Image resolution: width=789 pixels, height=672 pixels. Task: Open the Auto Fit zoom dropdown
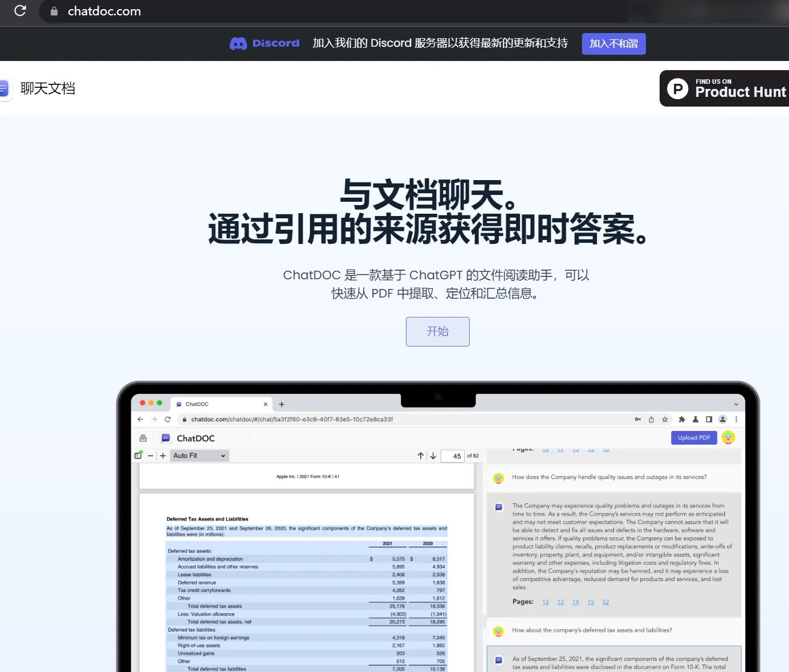click(199, 455)
